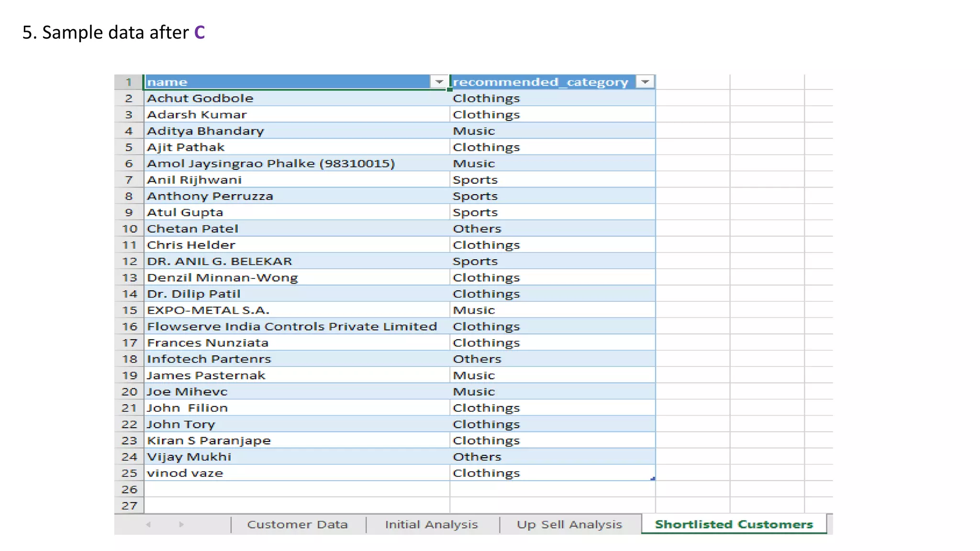This screenshot has height=551, width=980.
Task: Select cell containing Ajit Pathak
Action: click(x=297, y=147)
